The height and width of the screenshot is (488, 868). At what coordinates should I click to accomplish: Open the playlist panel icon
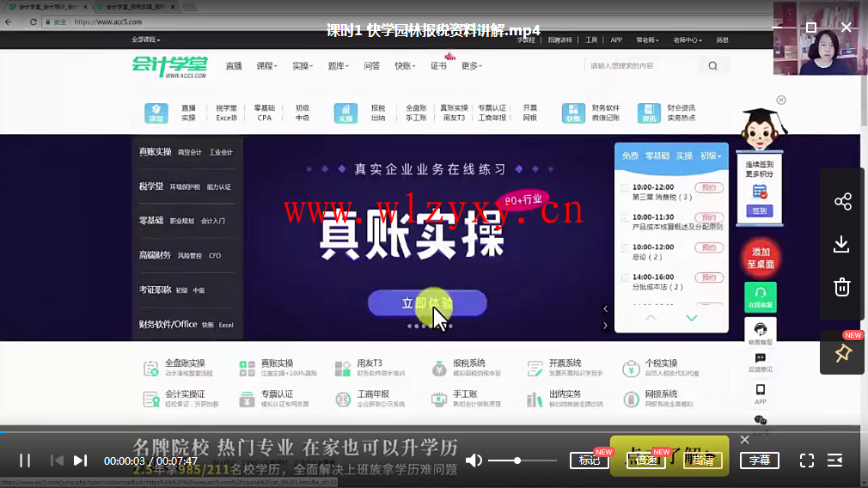834,461
